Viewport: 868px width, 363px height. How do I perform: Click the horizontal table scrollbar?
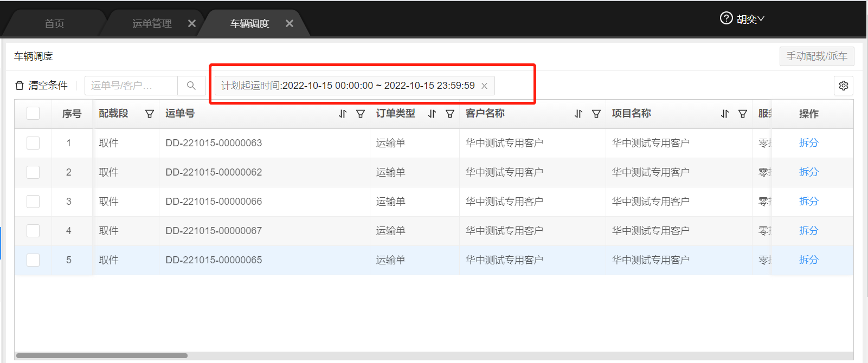tap(102, 356)
